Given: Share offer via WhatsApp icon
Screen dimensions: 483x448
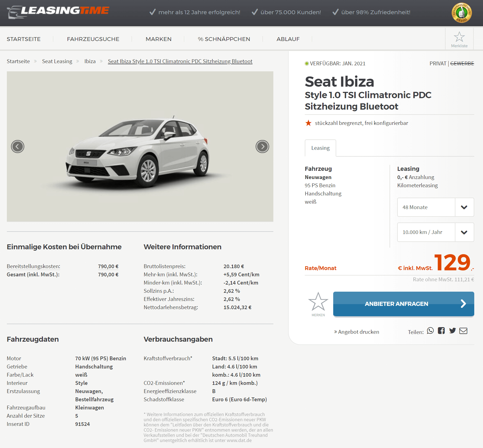Looking at the screenshot, I should click(430, 331).
